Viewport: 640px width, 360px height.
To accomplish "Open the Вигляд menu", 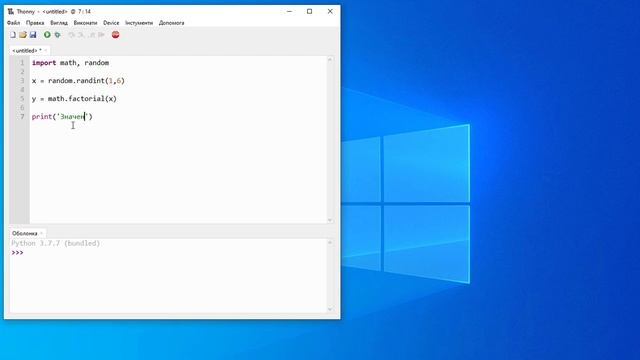I will point(59,23).
